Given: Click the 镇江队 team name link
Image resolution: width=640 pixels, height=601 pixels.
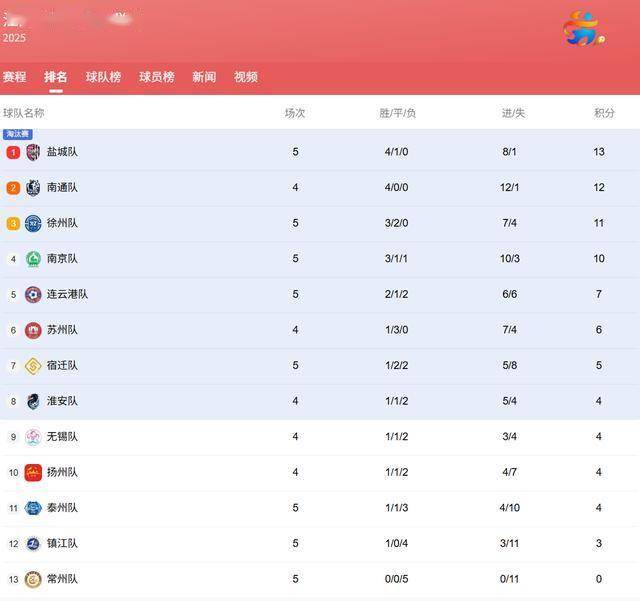Looking at the screenshot, I should click(62, 544).
